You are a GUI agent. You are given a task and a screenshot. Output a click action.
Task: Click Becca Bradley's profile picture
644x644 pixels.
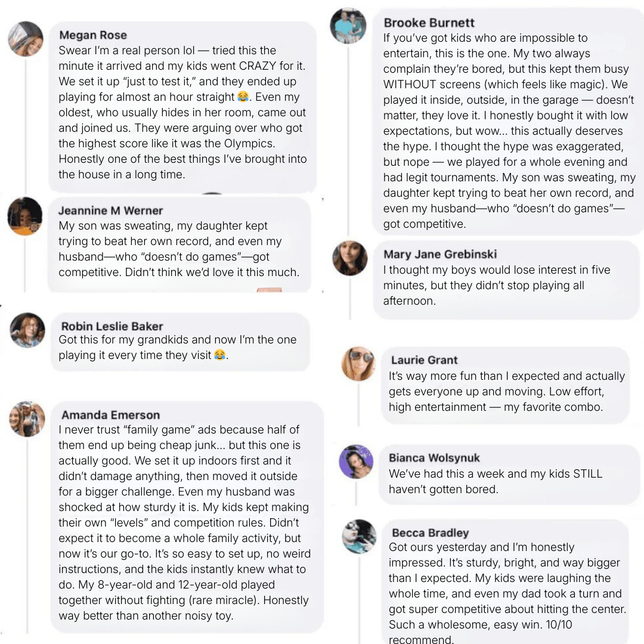[x=359, y=536]
